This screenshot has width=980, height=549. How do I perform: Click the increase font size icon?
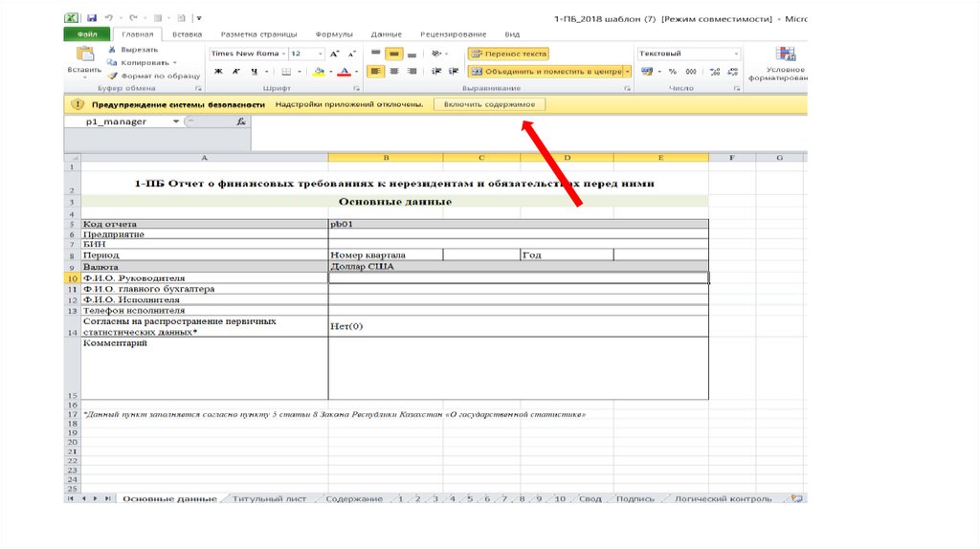[335, 55]
